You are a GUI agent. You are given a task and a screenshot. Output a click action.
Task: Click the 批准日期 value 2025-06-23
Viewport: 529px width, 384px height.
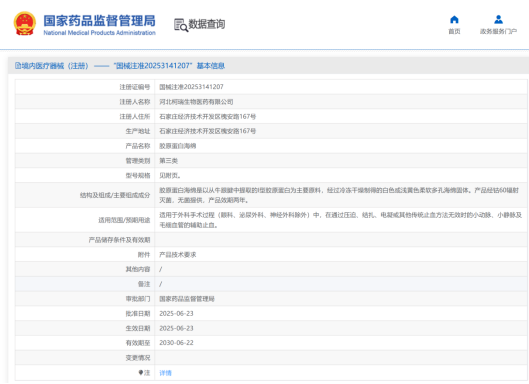(176, 313)
